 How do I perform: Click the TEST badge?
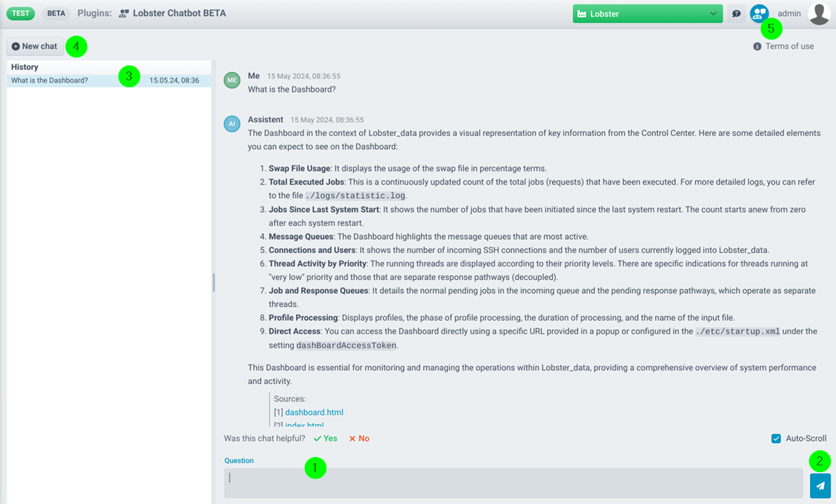click(21, 13)
